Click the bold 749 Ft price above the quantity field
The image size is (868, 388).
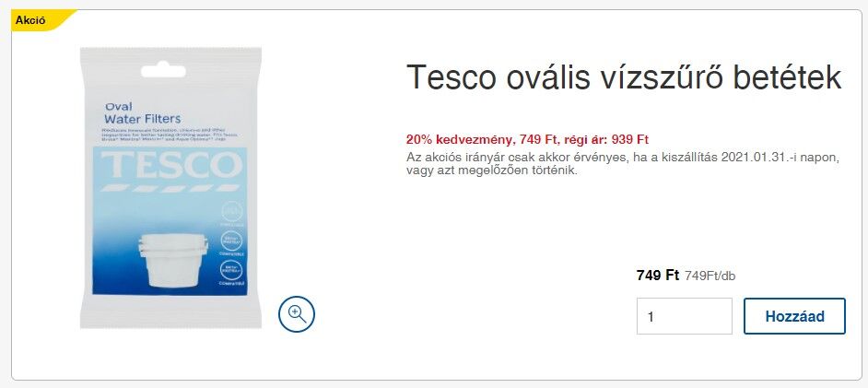658,275
